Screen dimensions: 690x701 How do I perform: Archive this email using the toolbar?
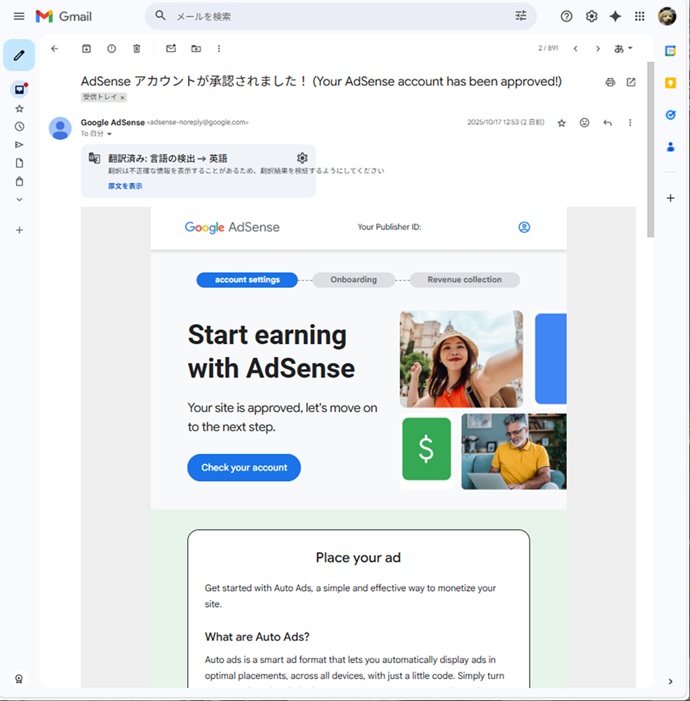86,48
